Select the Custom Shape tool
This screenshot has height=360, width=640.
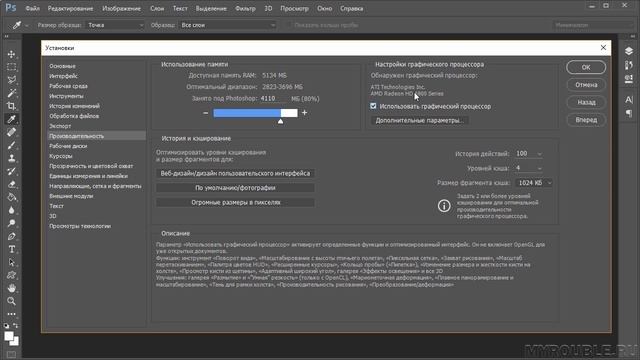click(x=11, y=276)
